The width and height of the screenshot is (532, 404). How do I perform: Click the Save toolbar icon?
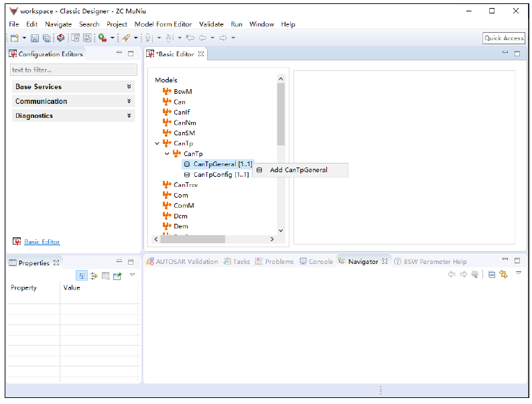(35, 38)
